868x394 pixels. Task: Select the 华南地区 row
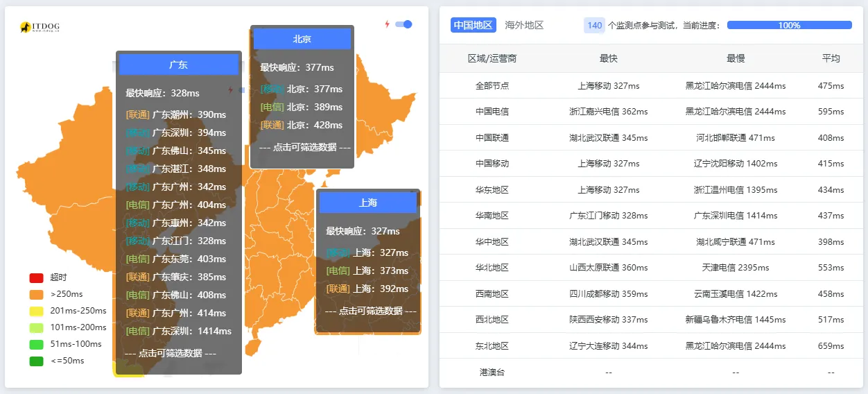[652, 216]
